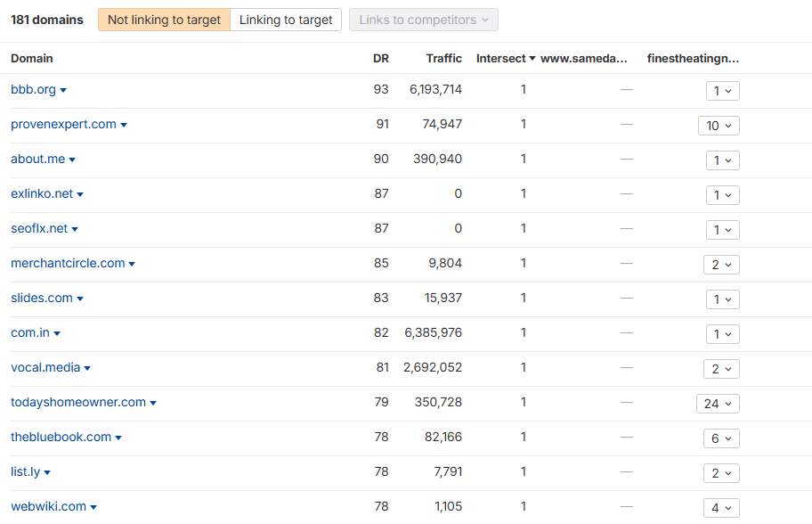Screen dimensions: 812x524
Task: Click the caret icon next to bbb.org
Action: click(63, 91)
